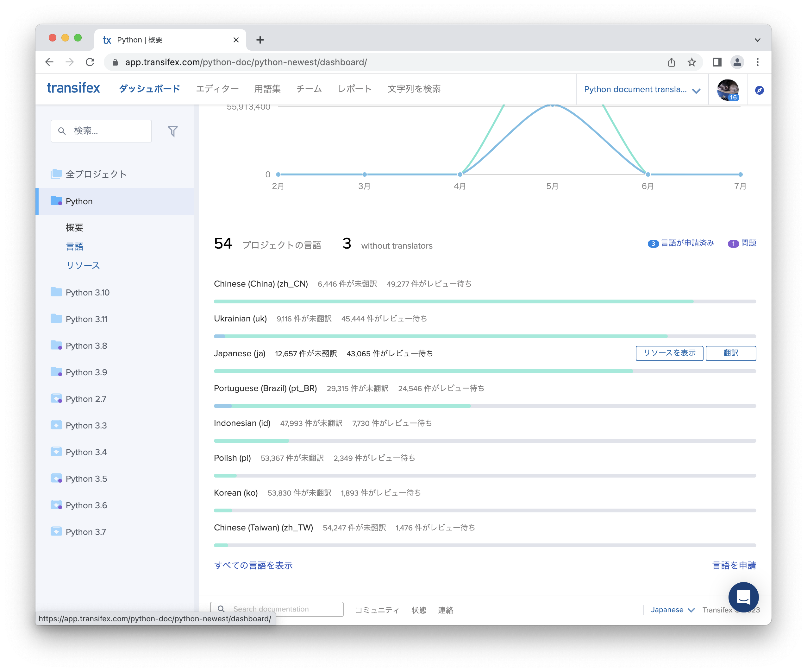807x672 pixels.
Task: Bookmark the page with the star icon
Action: click(692, 62)
